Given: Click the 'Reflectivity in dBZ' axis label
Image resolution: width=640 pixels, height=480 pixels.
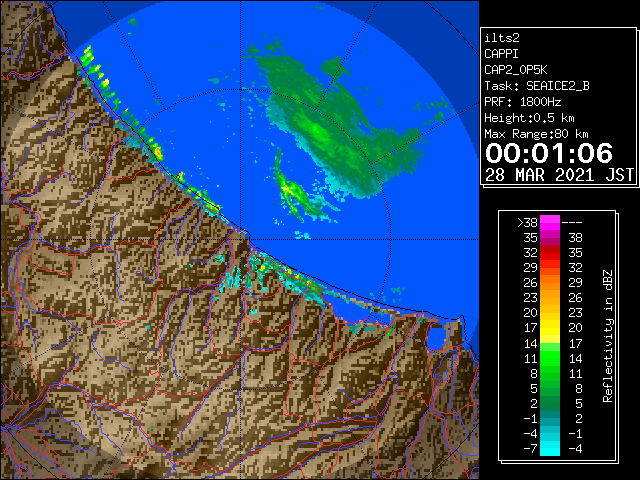Looking at the screenshot, I should point(608,336).
